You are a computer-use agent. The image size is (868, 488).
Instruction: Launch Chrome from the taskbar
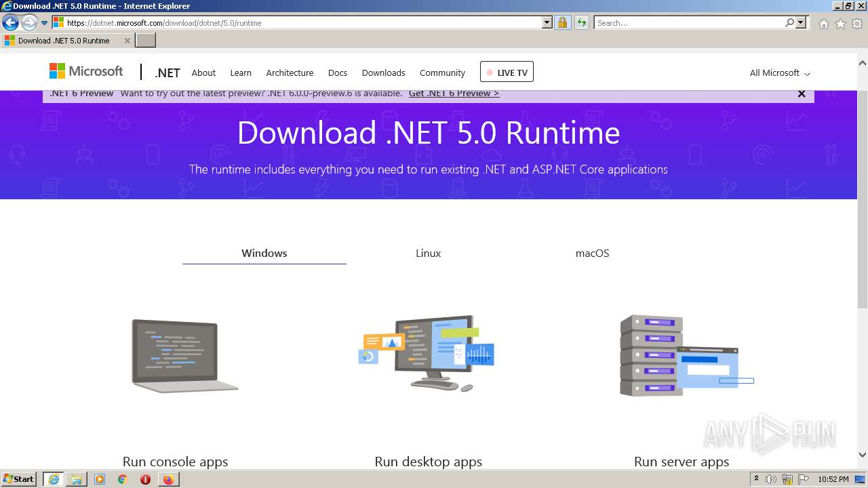click(123, 479)
